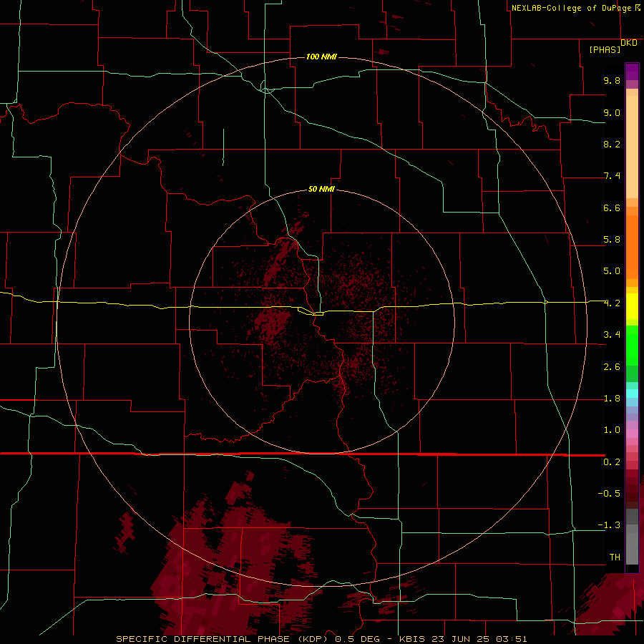
Task: Click the -1.3 legend value
Action: pos(609,525)
